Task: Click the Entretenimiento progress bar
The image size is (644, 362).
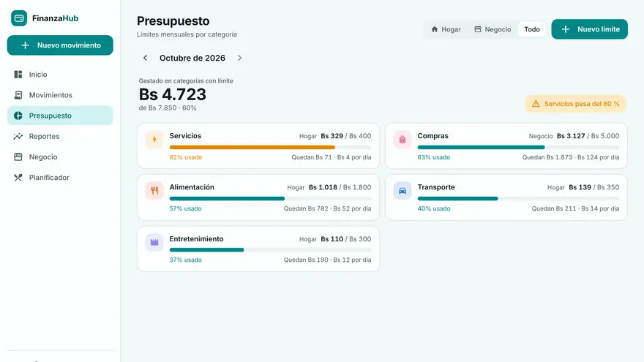Action: pos(270,249)
